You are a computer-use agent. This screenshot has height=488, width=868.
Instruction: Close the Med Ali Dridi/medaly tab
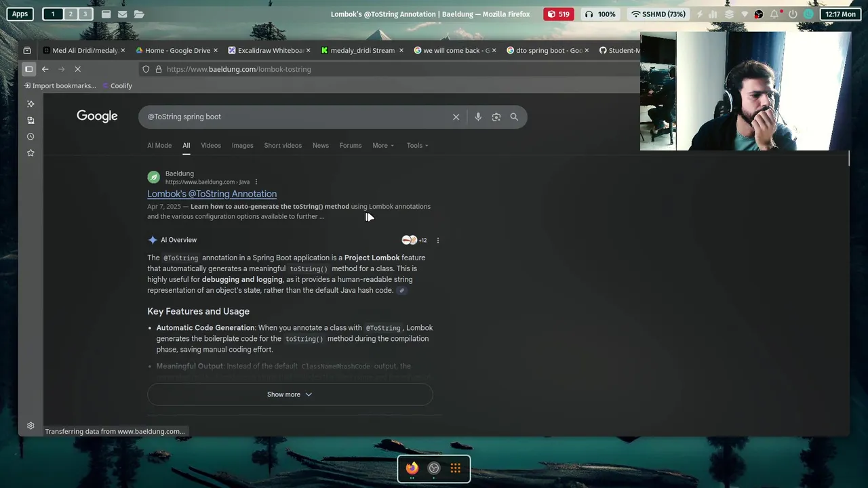point(124,50)
